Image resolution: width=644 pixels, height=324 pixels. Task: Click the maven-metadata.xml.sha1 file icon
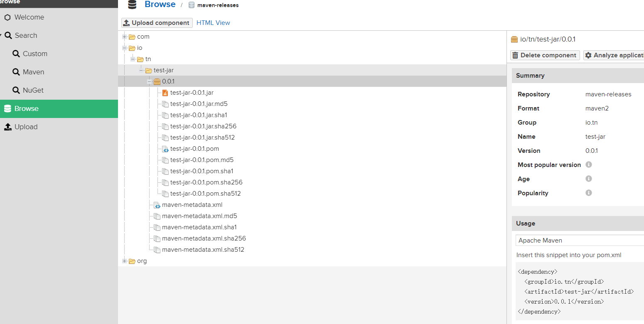tap(157, 227)
